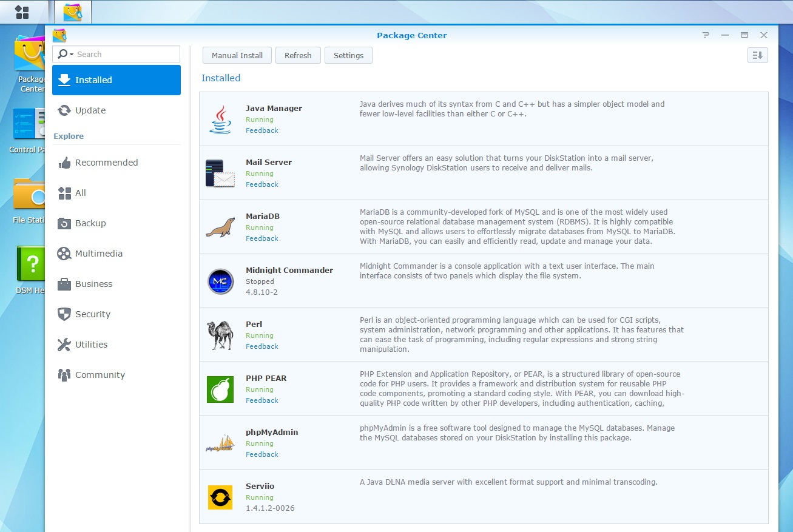Click the phpMyAdmin package title
793x532 pixels.
(272, 433)
